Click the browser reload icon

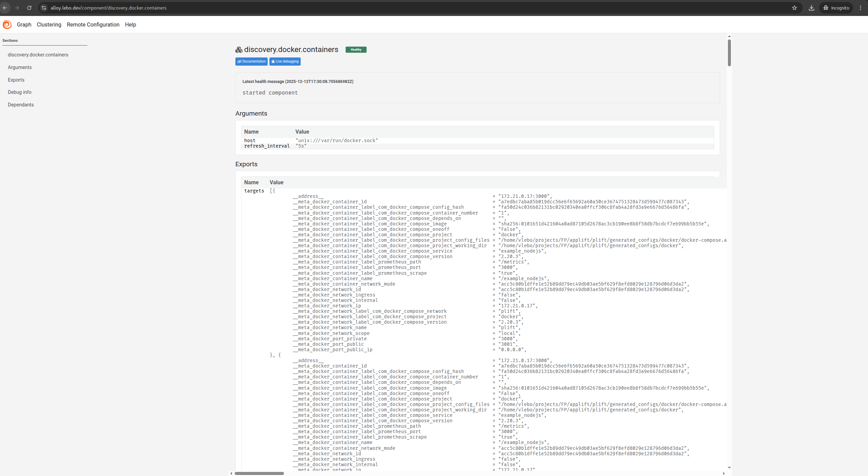click(x=29, y=8)
